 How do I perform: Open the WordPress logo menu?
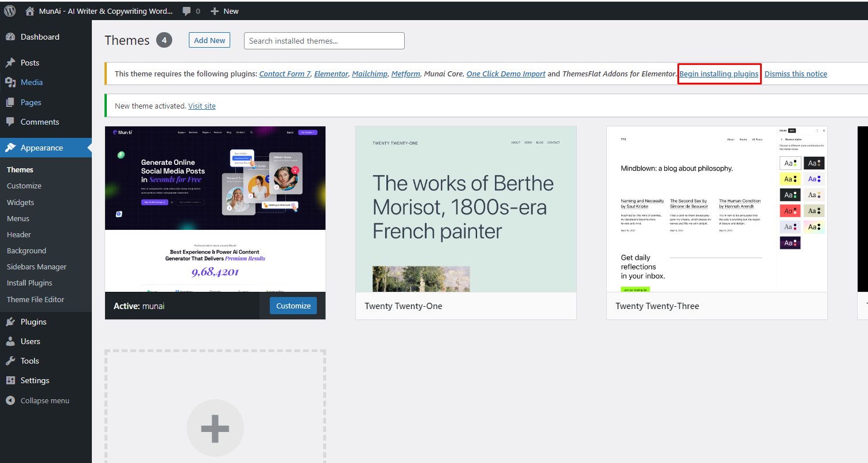(x=10, y=10)
